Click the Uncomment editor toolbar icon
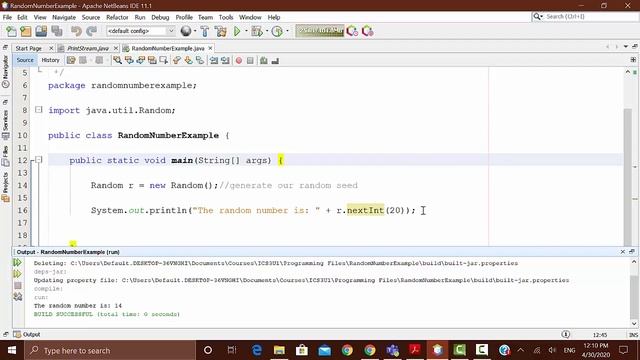The width and height of the screenshot is (640, 360). 275,60
